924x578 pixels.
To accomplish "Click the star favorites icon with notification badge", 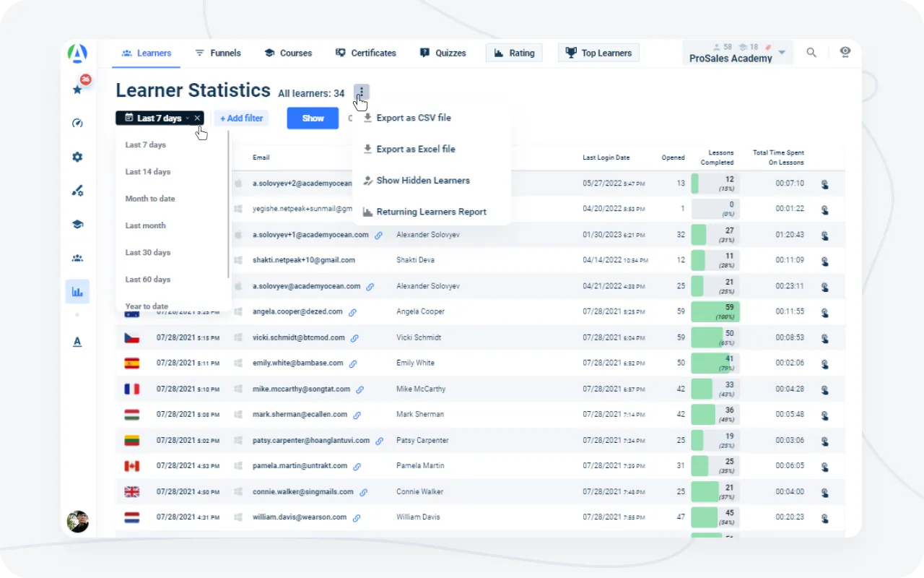I will click(78, 89).
